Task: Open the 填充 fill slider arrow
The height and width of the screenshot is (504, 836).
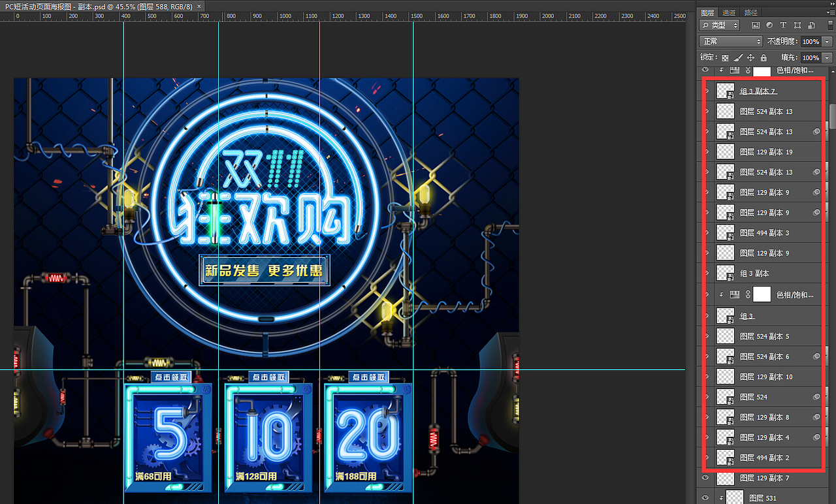Action: click(x=828, y=57)
